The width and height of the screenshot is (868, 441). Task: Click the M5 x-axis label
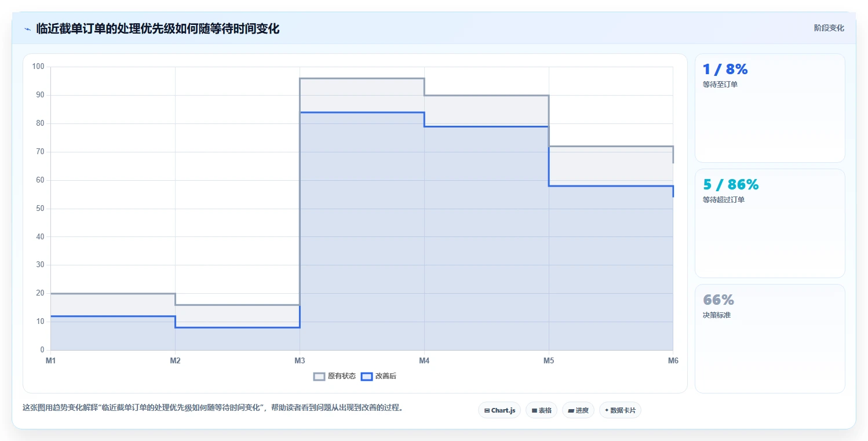point(549,361)
